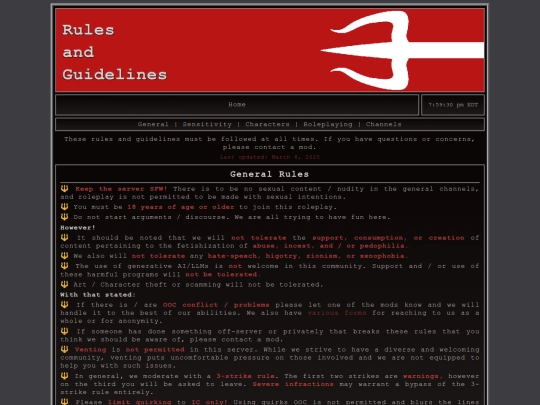Screen dimensions: 540x405
Task: Click the '3-strike rule' red text
Action: click(x=246, y=376)
